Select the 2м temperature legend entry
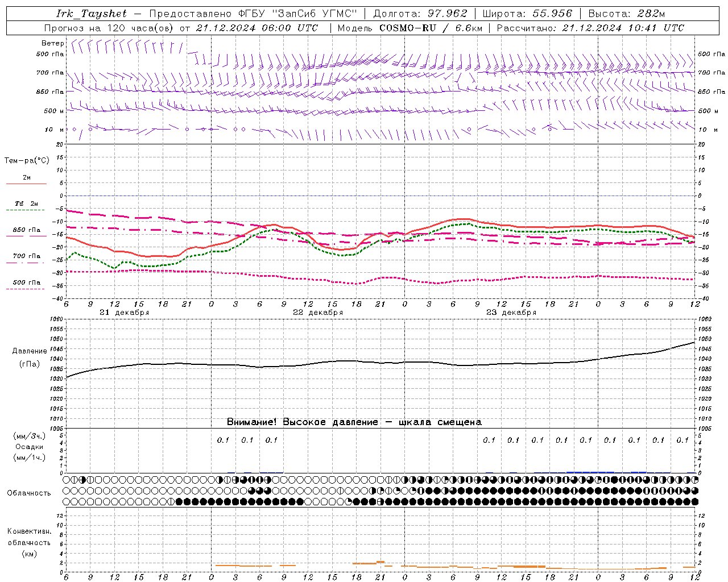728x582 pixels. (27, 178)
